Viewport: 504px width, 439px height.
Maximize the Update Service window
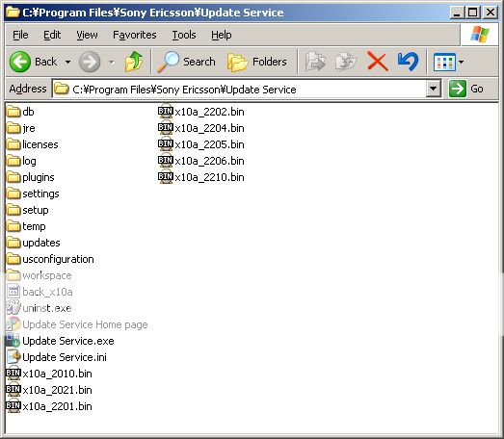click(x=473, y=13)
